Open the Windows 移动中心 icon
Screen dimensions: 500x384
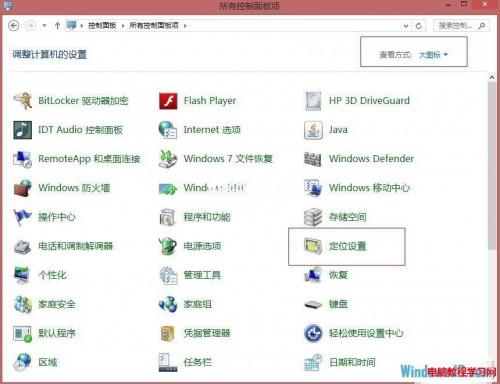313,188
